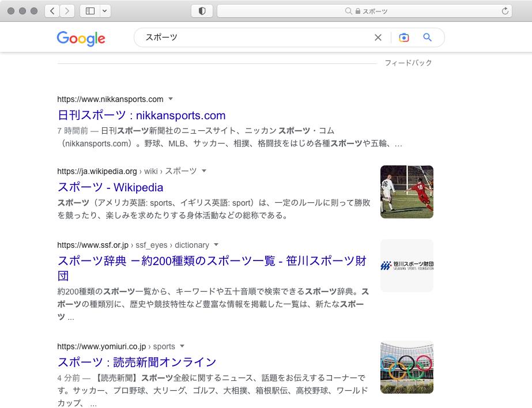Toggle the Safari sidebar button
This screenshot has width=532, height=408.
[x=90, y=11]
